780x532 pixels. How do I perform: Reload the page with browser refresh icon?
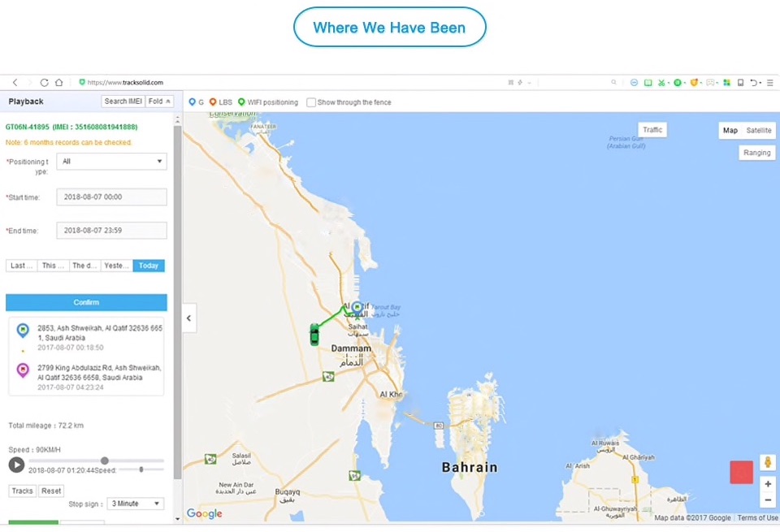[44, 83]
